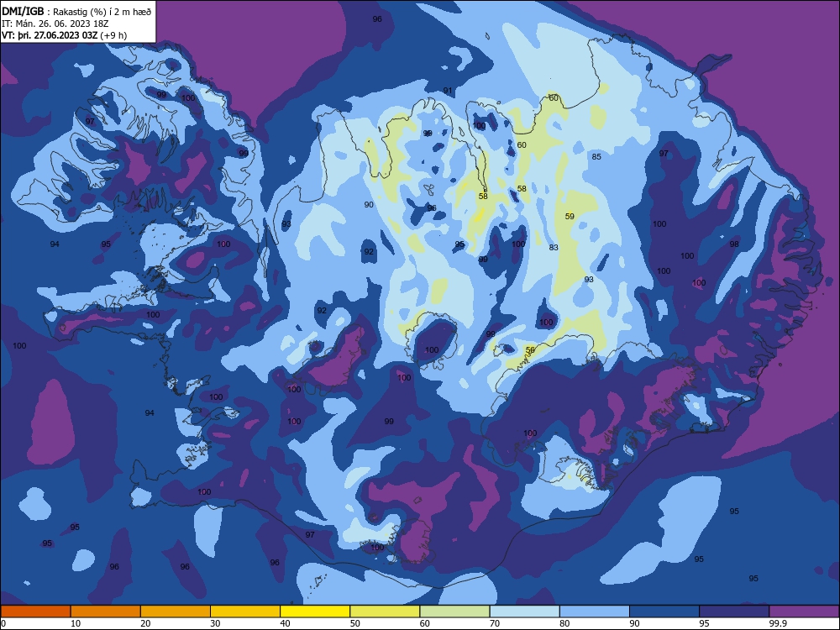Click the 70–80 pale blue legend swatch
Viewport: 840px width, 630px height.
(525, 612)
